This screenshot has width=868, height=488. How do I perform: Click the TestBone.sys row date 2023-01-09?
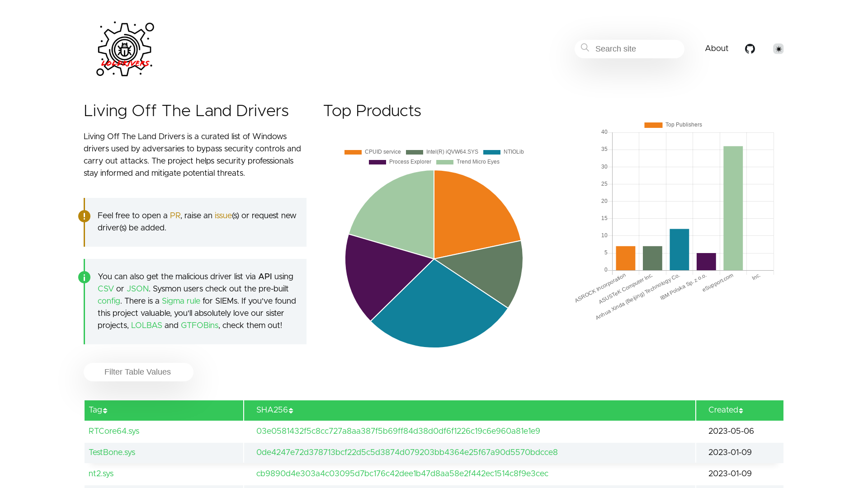pos(730,453)
